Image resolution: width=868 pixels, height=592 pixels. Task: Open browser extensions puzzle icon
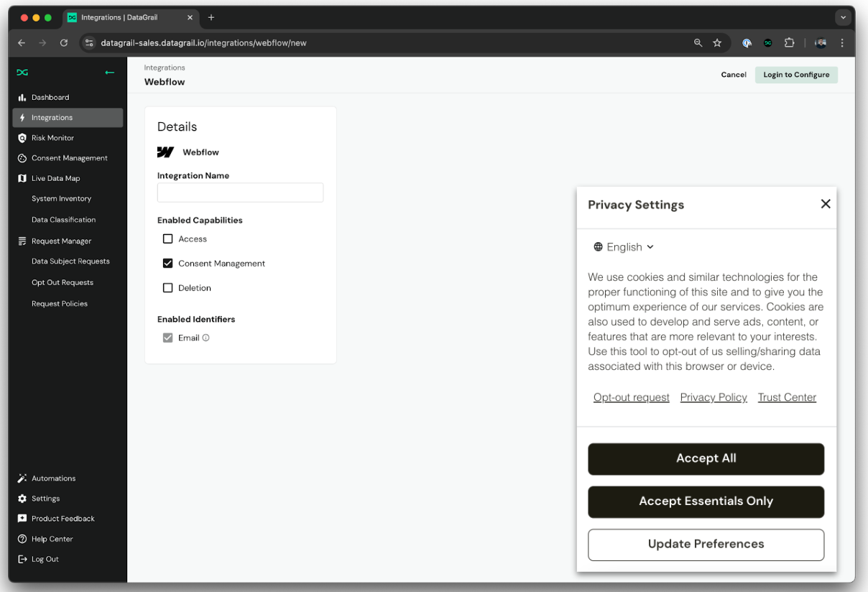(x=789, y=43)
